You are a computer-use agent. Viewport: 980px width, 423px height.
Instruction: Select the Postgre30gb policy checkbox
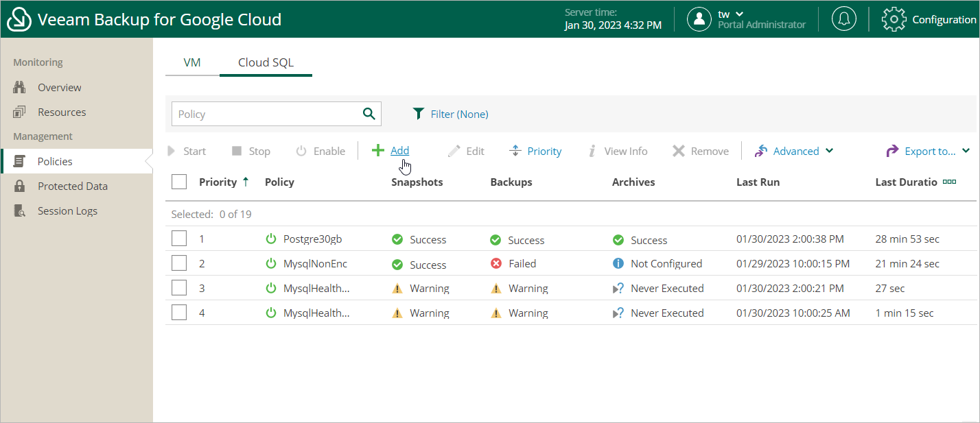[x=179, y=239]
